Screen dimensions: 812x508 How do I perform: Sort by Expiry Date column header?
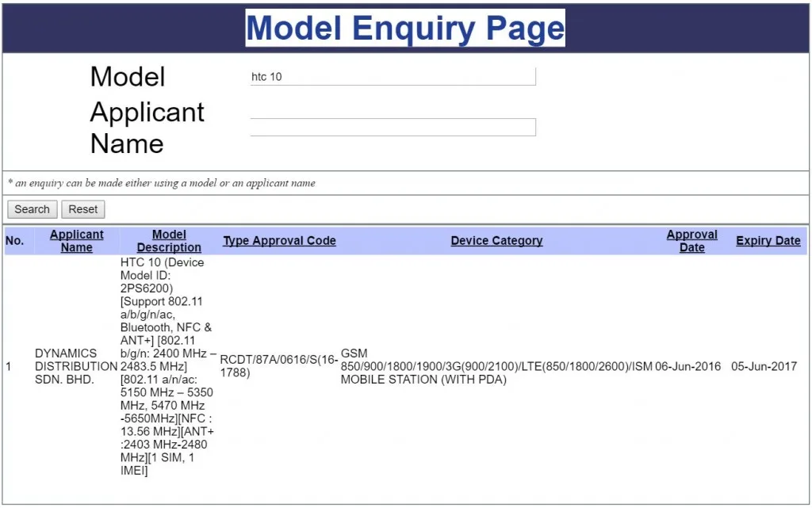click(x=768, y=241)
